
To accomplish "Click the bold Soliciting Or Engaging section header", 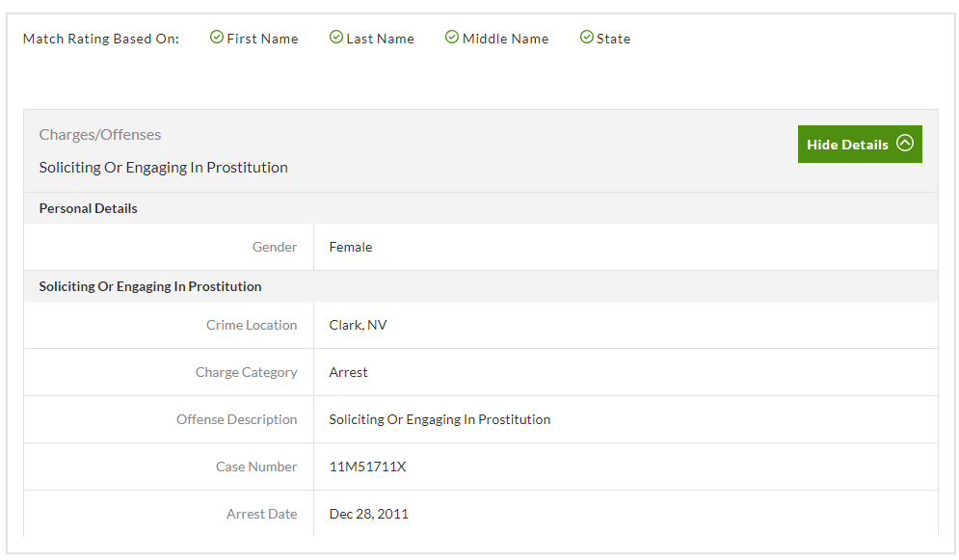I will pos(150,286).
